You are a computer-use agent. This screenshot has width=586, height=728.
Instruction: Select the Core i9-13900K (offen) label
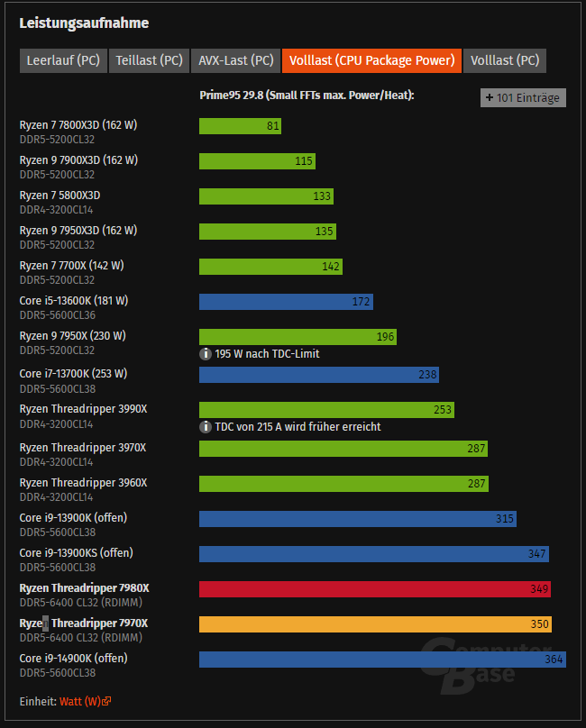click(x=73, y=518)
